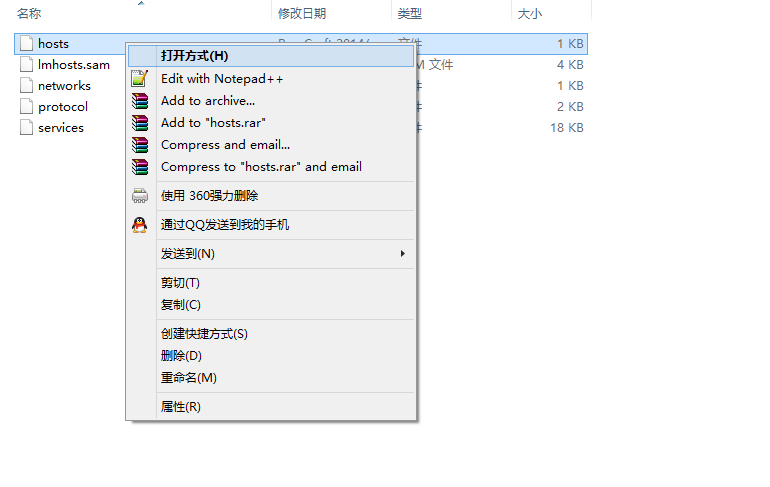Viewport: 770px width, 487px height.
Task: Open 属性(R) properties
Action: pos(271,407)
